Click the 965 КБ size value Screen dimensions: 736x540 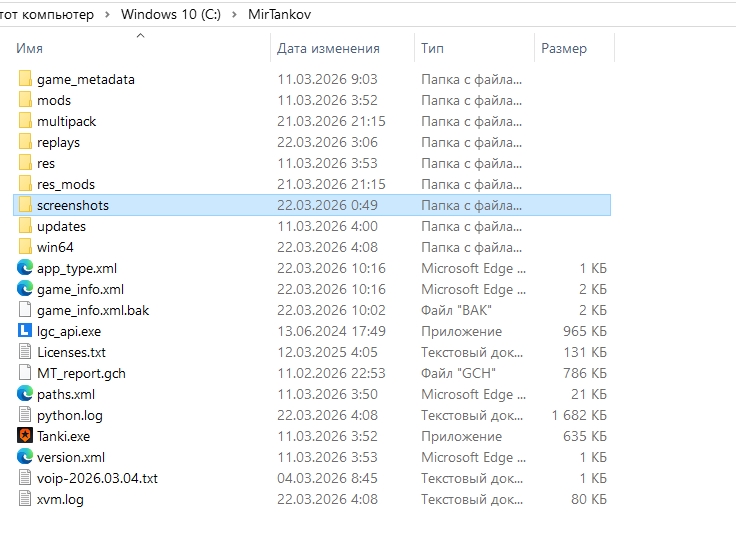tap(584, 331)
